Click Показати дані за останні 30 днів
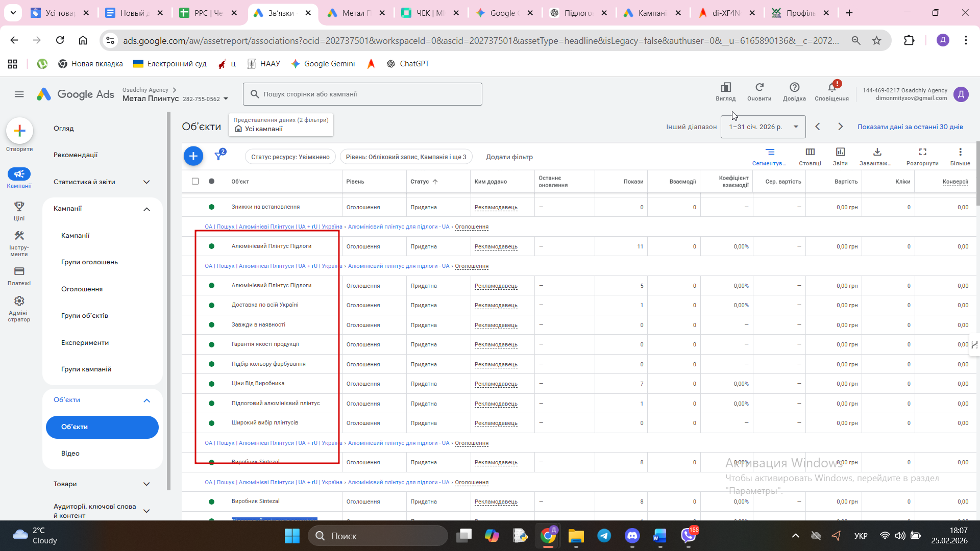The width and height of the screenshot is (980, 551). [910, 127]
